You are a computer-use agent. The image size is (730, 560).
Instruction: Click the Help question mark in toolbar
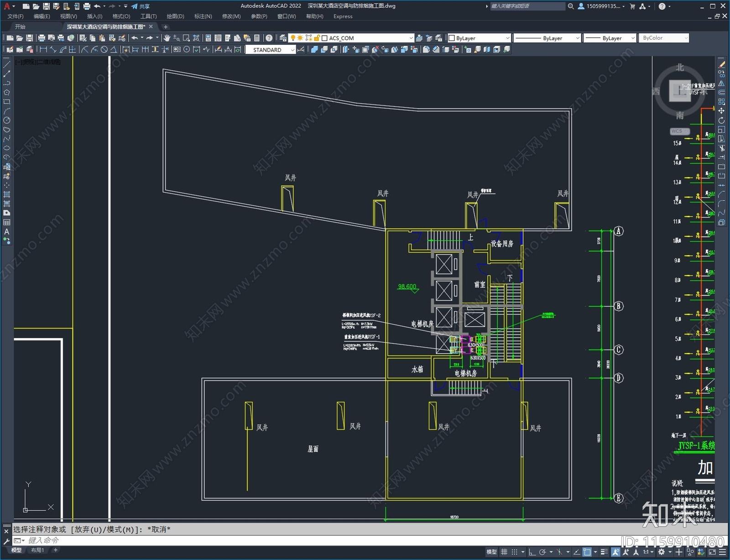click(269, 38)
